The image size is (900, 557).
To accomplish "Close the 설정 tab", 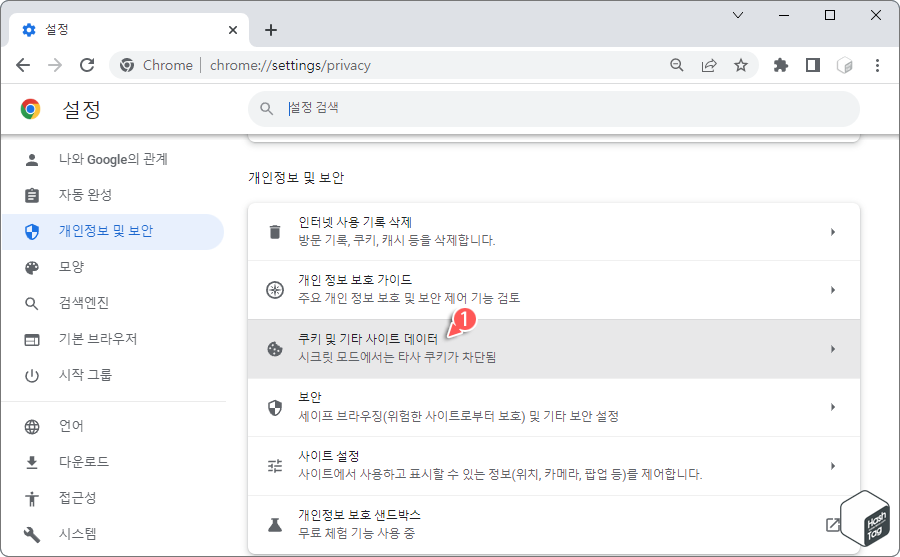I will [232, 30].
